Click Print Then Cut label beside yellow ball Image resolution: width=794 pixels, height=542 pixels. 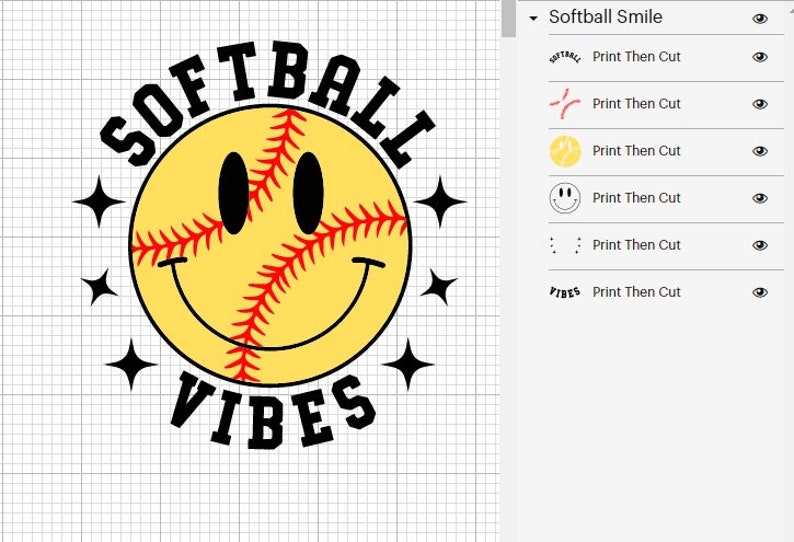click(636, 151)
